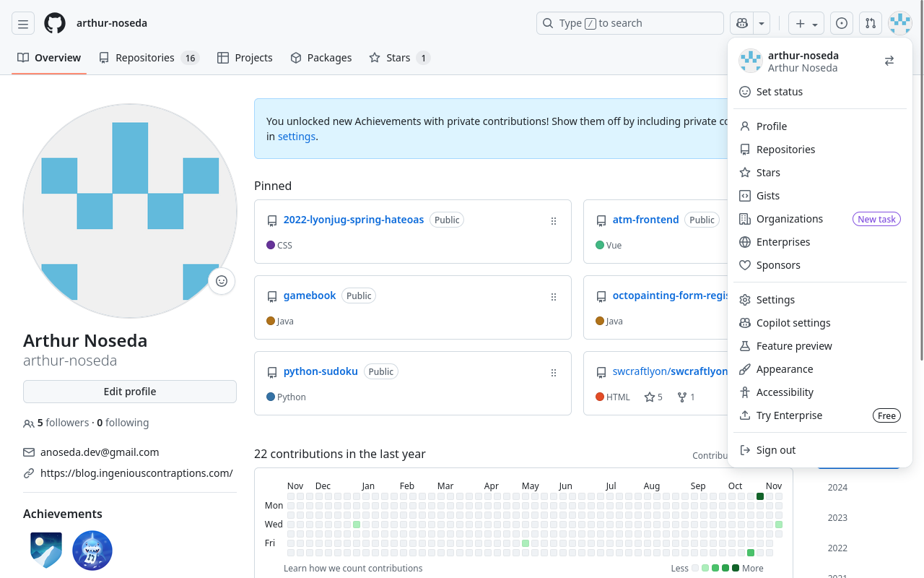Click the search field in the header

click(629, 22)
